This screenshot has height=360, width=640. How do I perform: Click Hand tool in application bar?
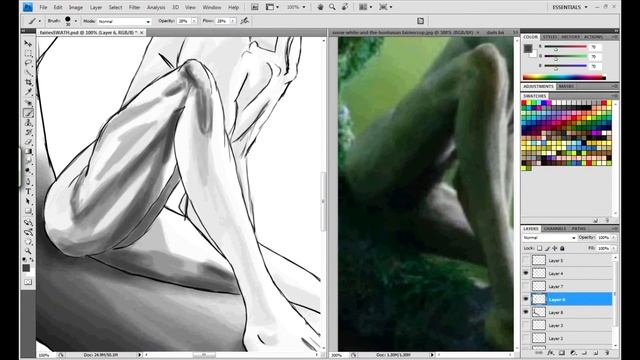point(320,7)
